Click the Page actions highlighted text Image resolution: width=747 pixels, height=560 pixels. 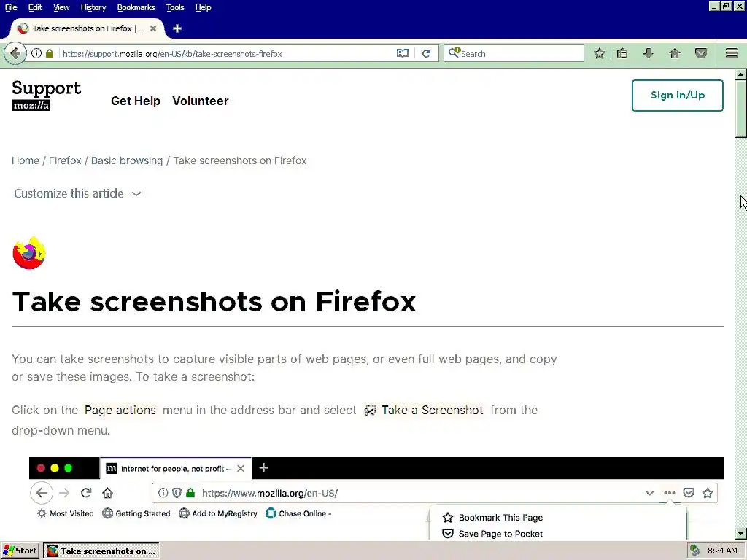(120, 410)
